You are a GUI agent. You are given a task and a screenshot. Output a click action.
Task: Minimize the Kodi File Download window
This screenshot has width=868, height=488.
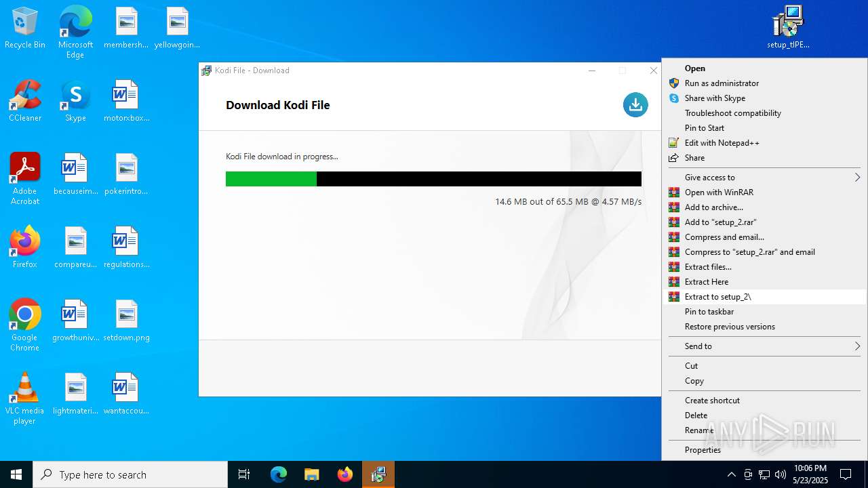592,70
